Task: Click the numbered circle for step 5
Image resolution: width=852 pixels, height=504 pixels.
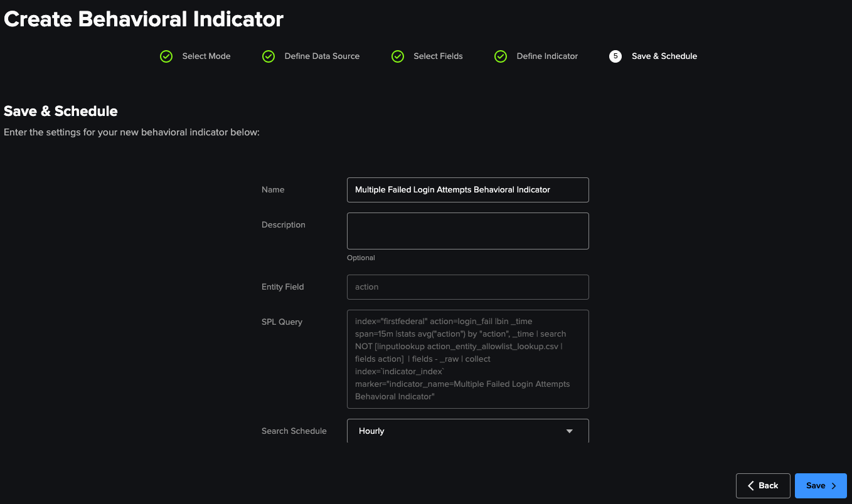Action: [x=615, y=56]
